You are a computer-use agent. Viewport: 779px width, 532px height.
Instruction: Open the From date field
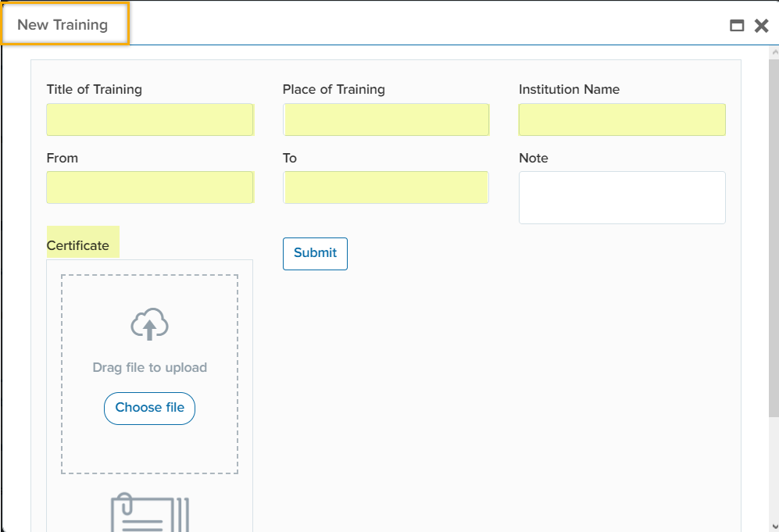click(150, 187)
